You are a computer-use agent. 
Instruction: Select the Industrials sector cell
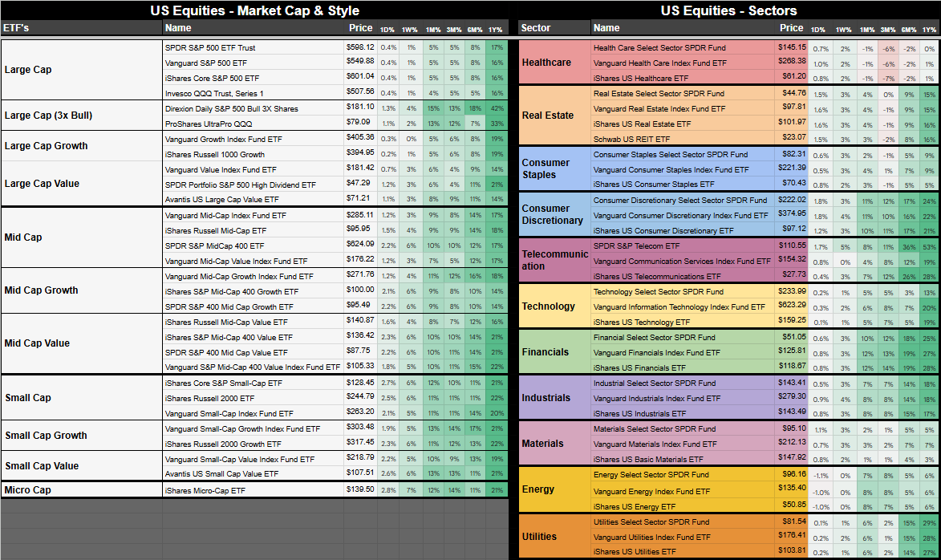point(555,397)
